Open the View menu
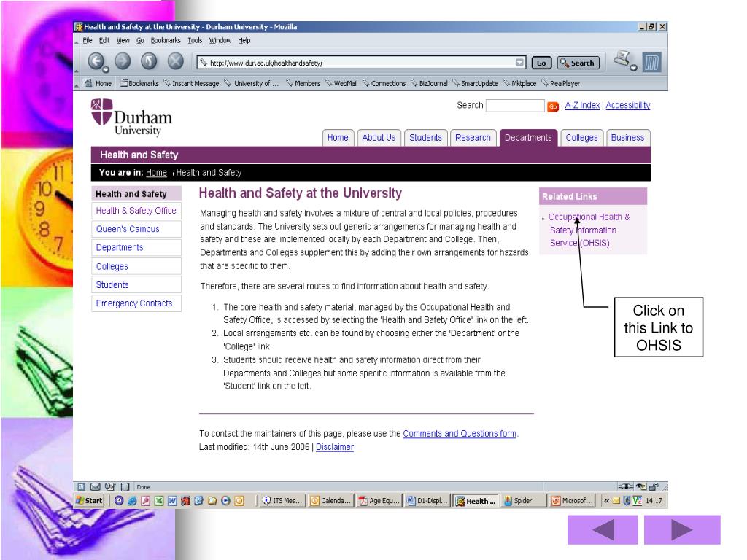Screen dimensions: 747x560 [123, 41]
